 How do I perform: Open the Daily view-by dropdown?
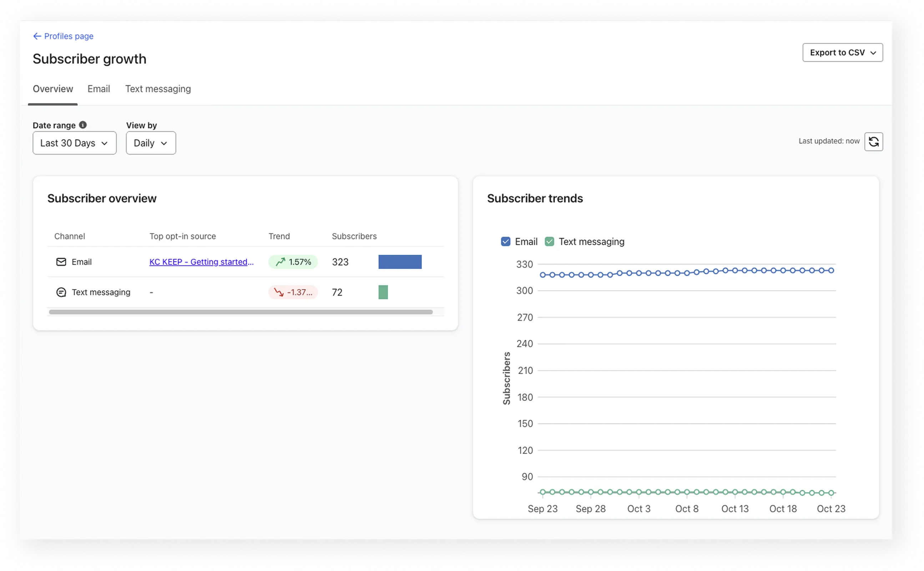(x=151, y=143)
